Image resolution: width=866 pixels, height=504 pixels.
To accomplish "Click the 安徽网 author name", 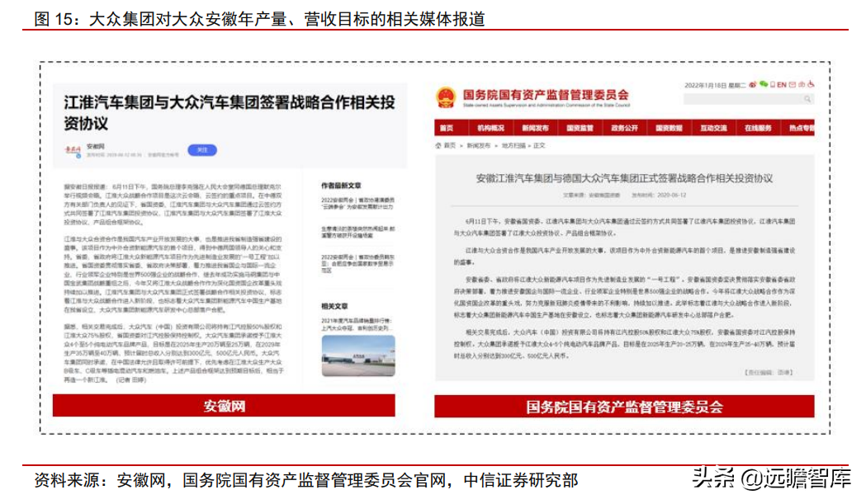I will pos(96,146).
